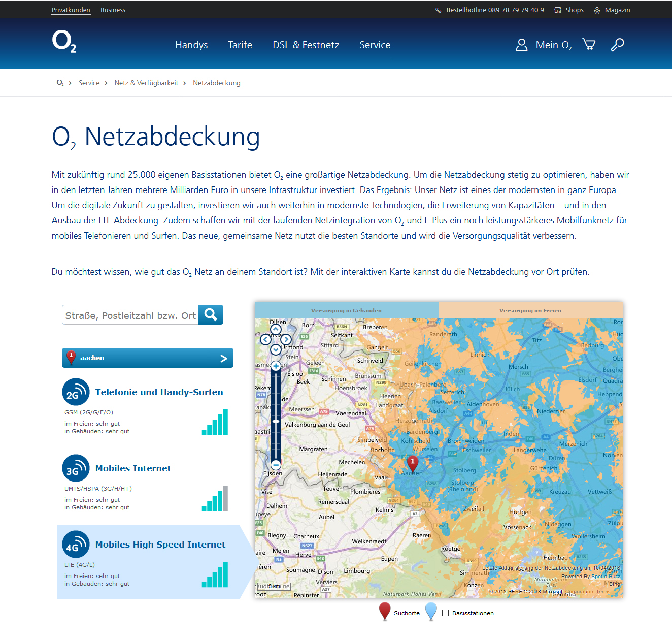
Task: Zoom out the map with minus
Action: coord(276,465)
